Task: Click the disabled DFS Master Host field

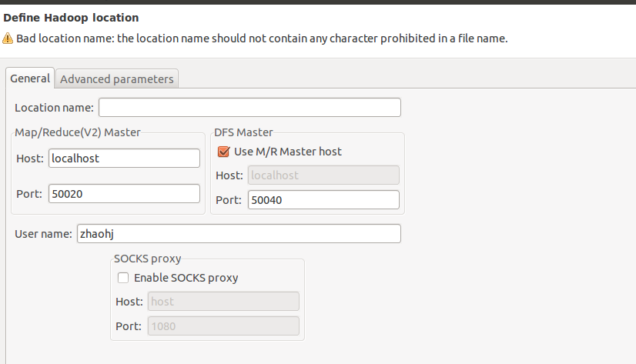Action: pos(323,175)
